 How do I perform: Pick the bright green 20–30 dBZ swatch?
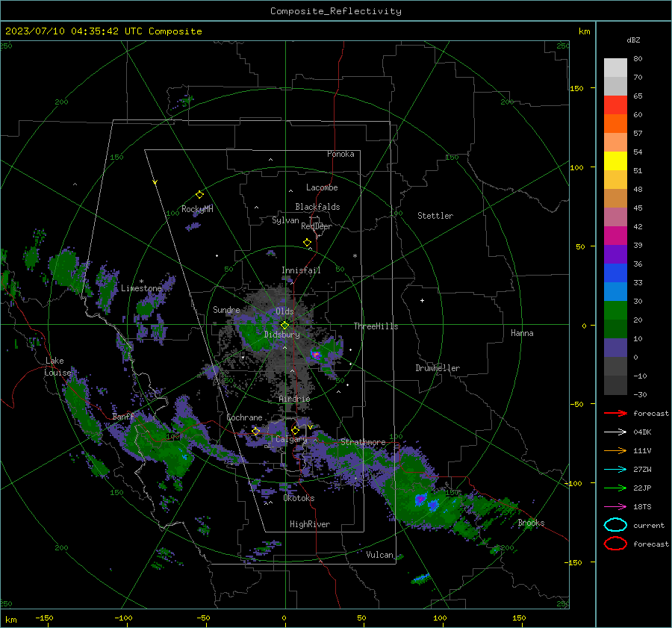click(615, 311)
